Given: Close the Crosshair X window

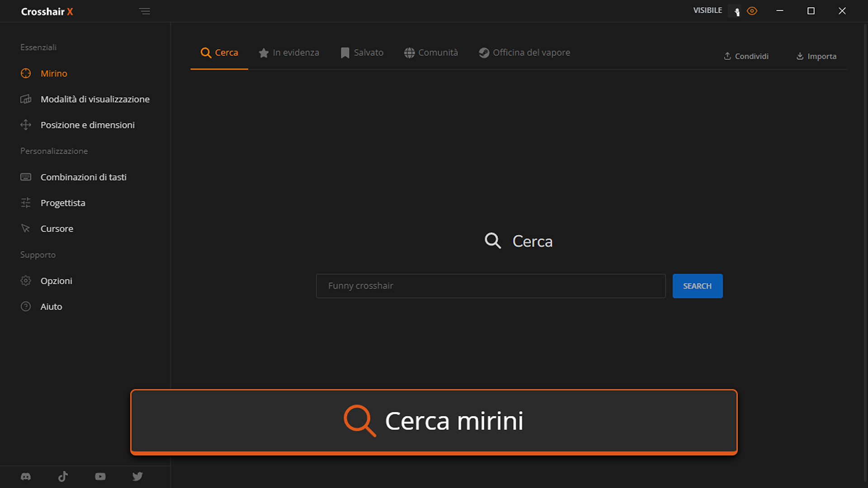Looking at the screenshot, I should pos(842,11).
